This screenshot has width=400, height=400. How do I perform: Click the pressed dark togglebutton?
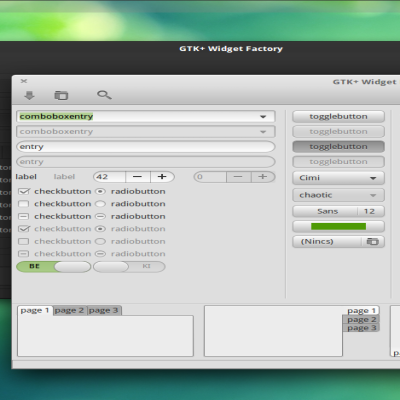pos(338,147)
